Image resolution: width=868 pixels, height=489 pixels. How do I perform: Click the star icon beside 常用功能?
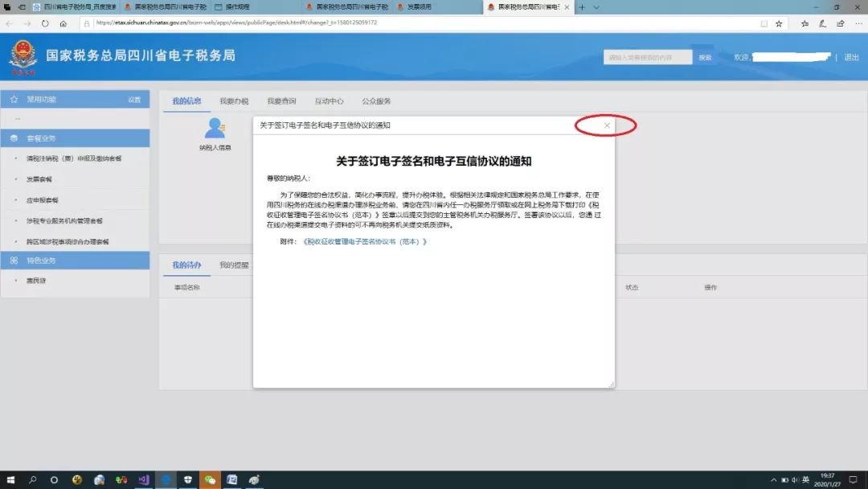pyautogui.click(x=14, y=100)
